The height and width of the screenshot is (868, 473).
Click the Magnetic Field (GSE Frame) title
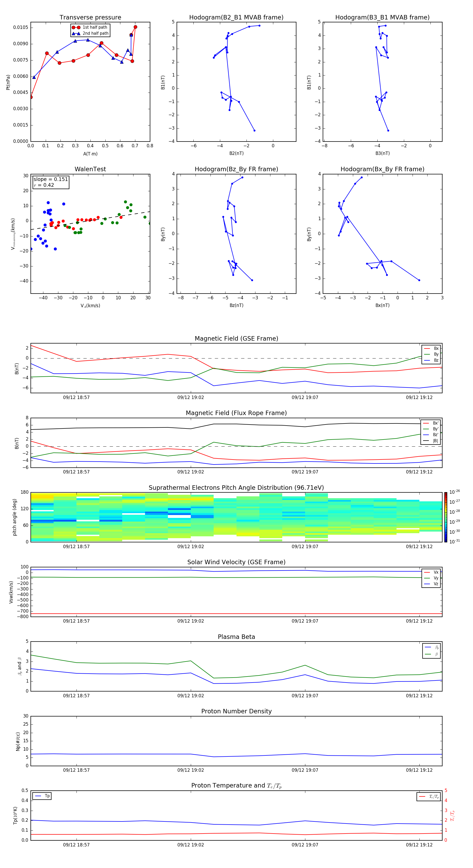(236, 339)
